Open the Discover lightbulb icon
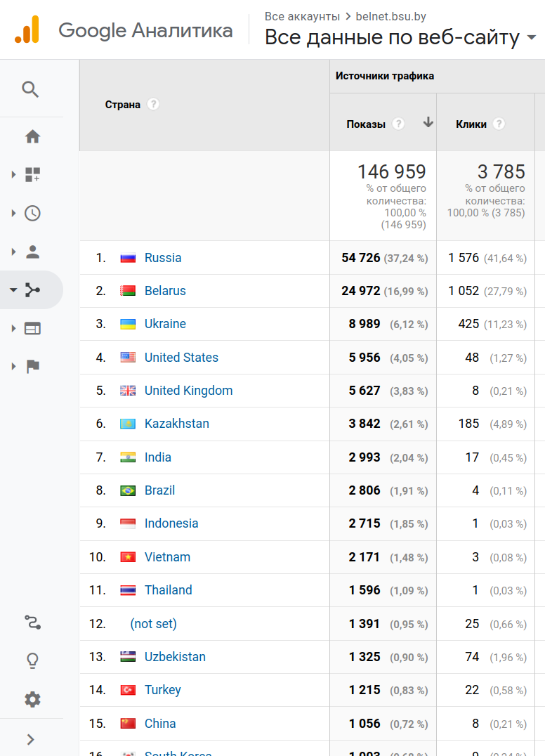The image size is (545, 756). [32, 660]
